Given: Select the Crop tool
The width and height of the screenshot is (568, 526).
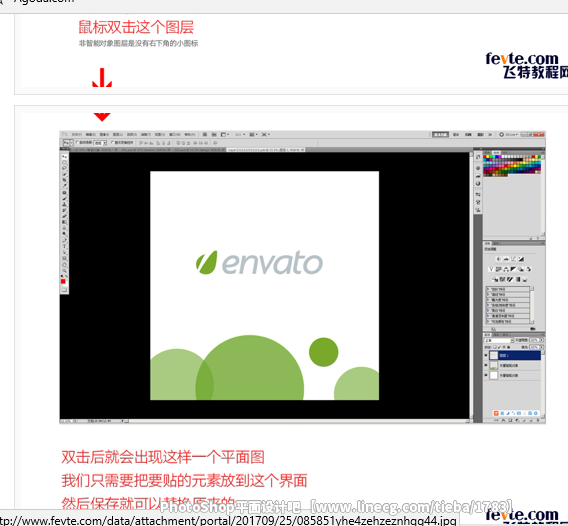Looking at the screenshot, I should 64,180.
